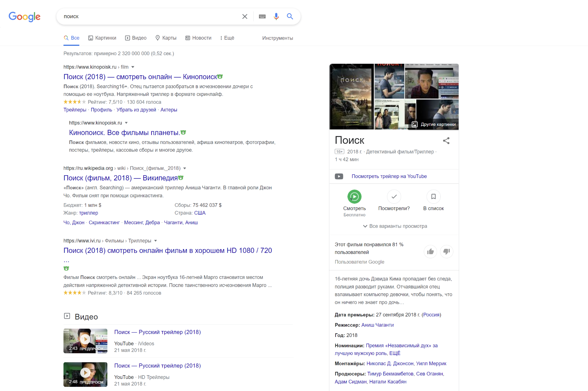Open director Аниш Чаганти link

pyautogui.click(x=378, y=325)
